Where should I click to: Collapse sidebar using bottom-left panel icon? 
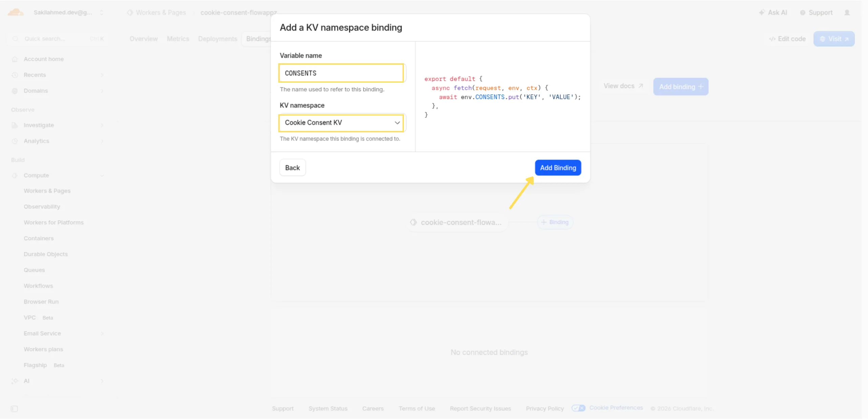point(14,408)
